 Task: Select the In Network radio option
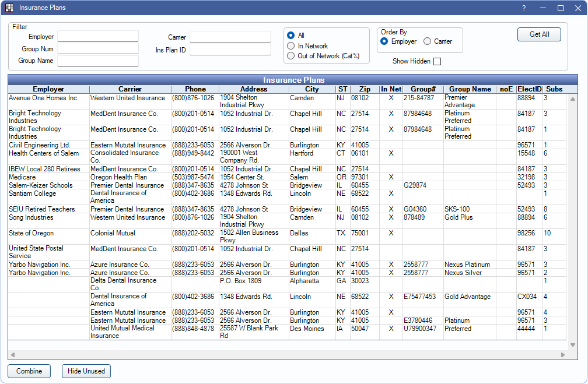pos(290,46)
